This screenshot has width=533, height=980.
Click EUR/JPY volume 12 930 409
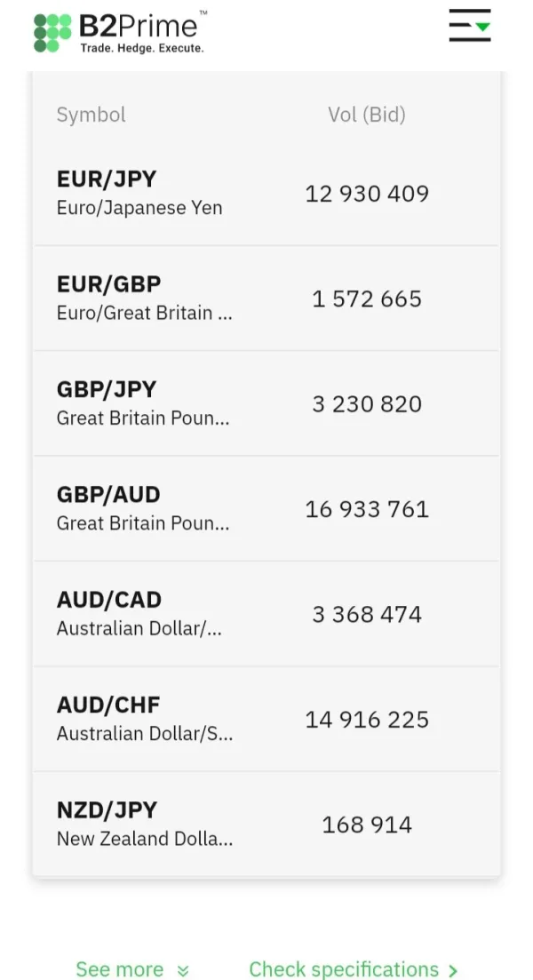tap(367, 194)
